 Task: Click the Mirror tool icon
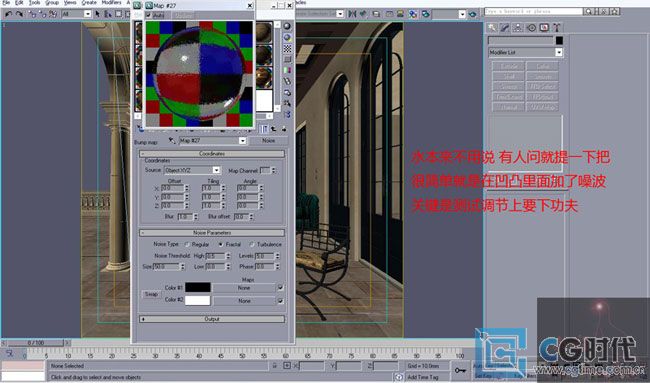352,14
